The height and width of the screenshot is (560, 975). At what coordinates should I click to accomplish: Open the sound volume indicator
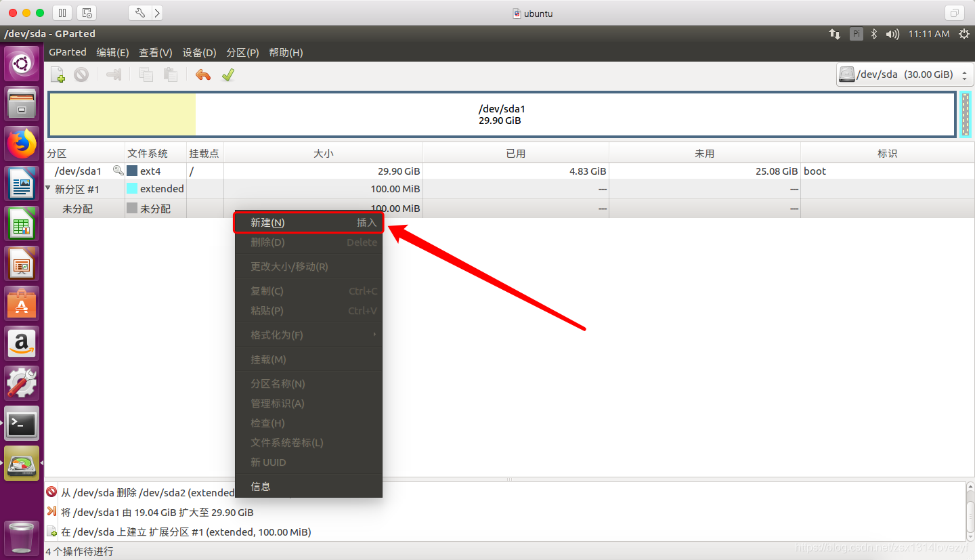click(893, 34)
